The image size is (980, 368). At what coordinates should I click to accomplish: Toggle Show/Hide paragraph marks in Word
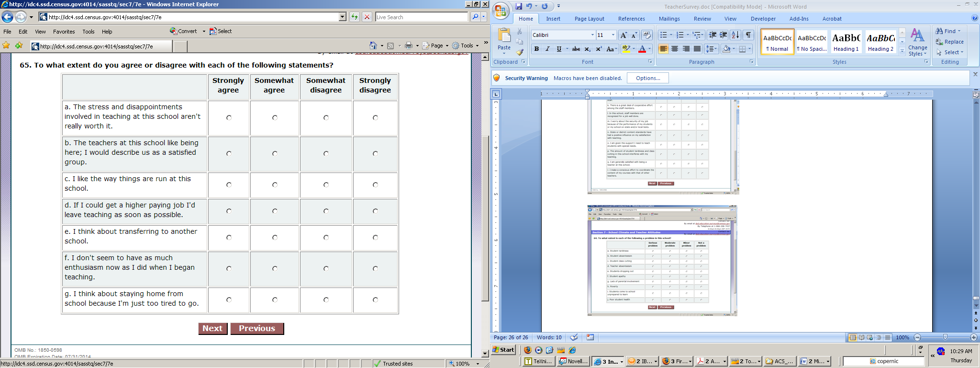click(x=748, y=35)
